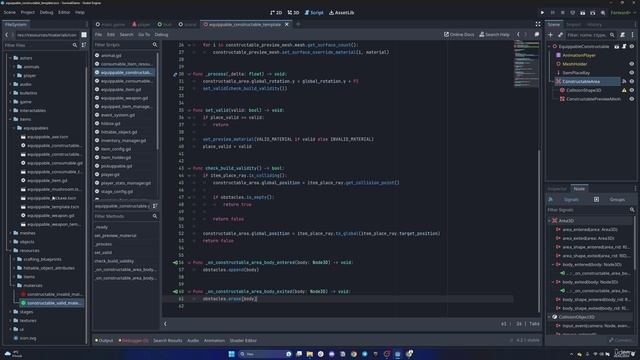Open the Movie Maker mode icon
Viewport: 640px width, 360px height.
603,13
